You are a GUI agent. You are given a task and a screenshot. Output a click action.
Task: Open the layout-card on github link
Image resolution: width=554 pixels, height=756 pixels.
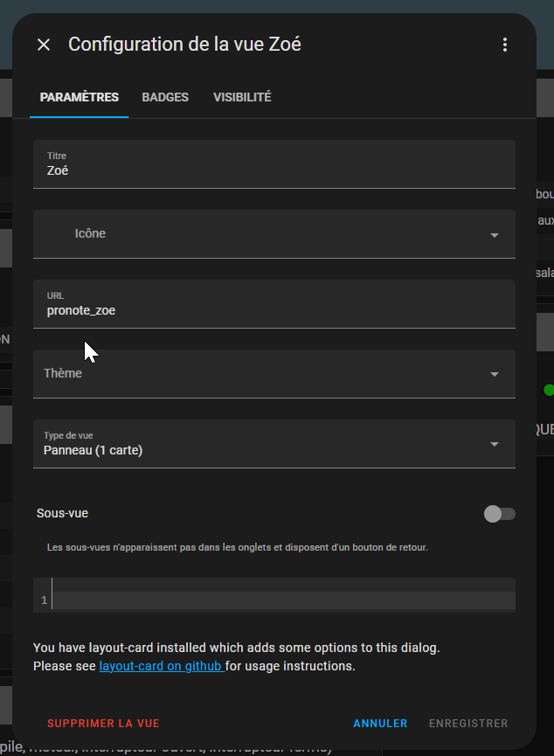pos(162,666)
